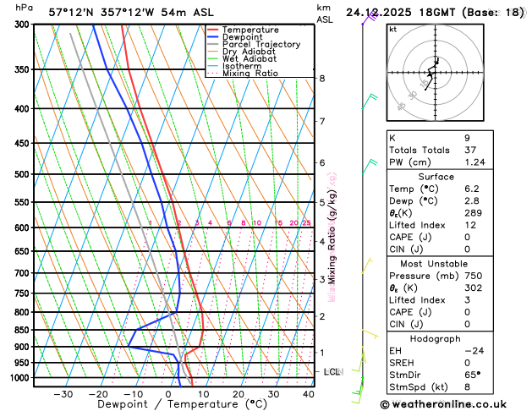Image resolution: width=532 pixels, height=411 pixels.
Task: Click the 'km ASL' axis label
Action: 325,14
